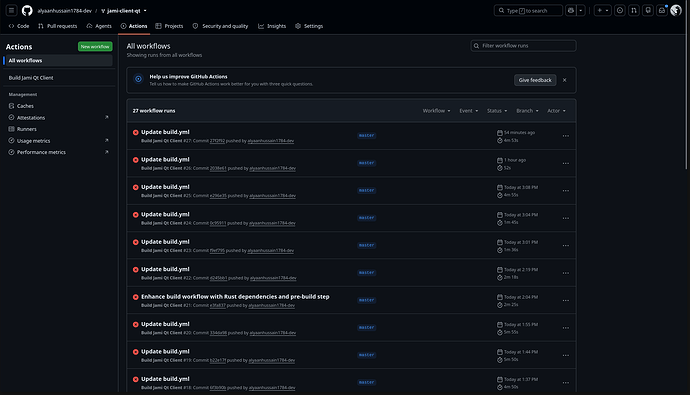This screenshot has height=395, width=690.
Task: Open three-dot menu for run #27
Action: click(565, 136)
